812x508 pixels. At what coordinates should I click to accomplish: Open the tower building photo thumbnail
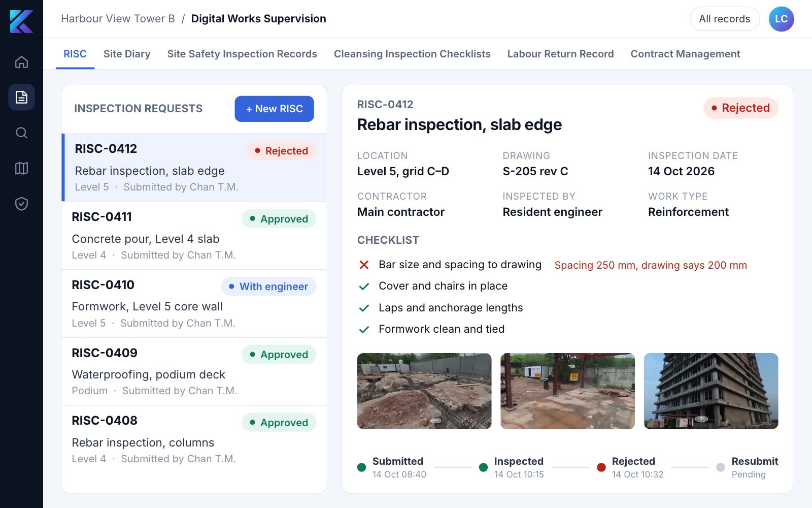click(710, 391)
